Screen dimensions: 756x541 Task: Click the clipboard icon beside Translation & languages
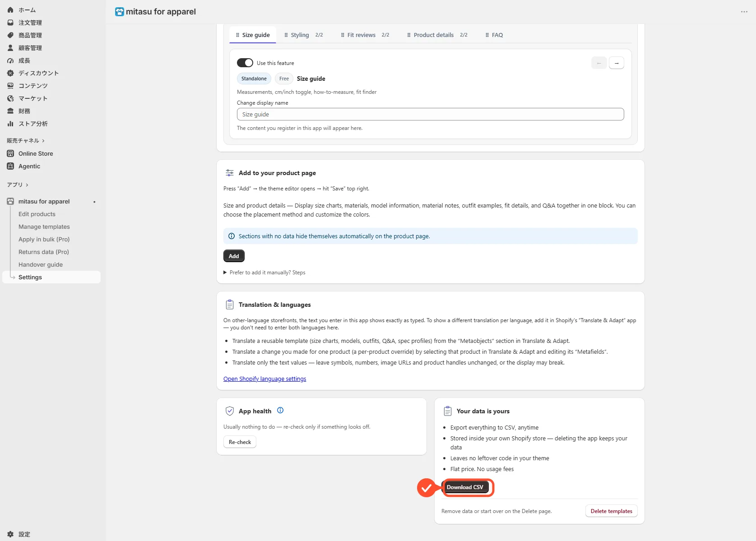pyautogui.click(x=230, y=305)
